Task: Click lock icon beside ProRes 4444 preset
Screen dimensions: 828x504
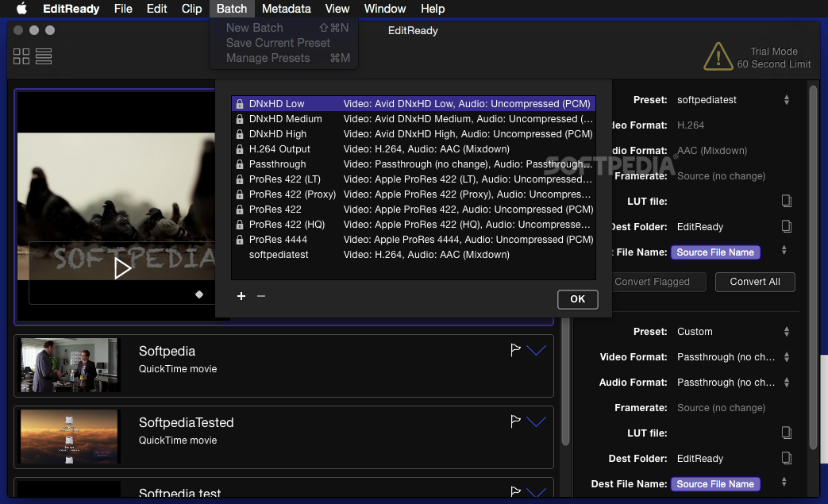Action: point(240,240)
